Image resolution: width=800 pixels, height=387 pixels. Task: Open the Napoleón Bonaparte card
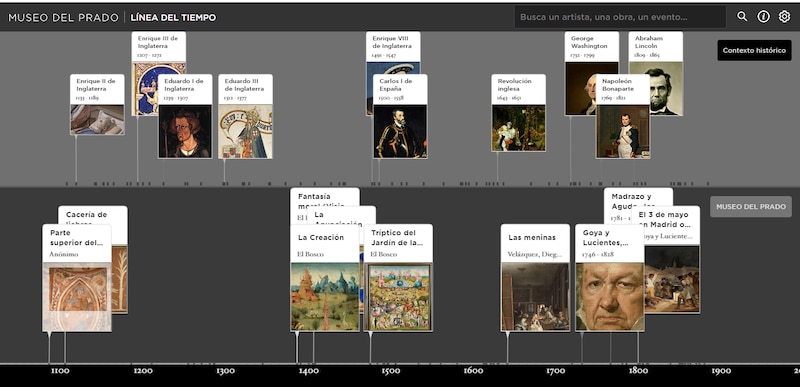click(623, 116)
